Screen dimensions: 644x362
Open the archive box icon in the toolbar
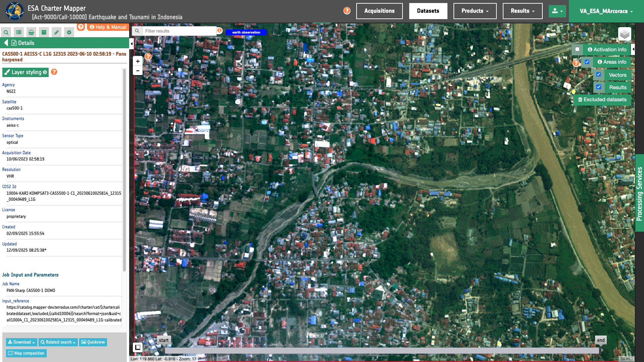point(44,32)
